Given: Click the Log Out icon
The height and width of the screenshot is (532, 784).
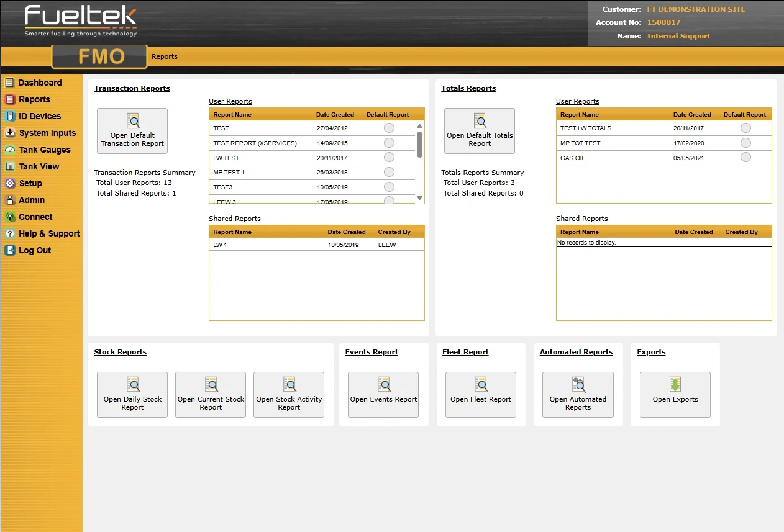Looking at the screenshot, I should [9, 250].
